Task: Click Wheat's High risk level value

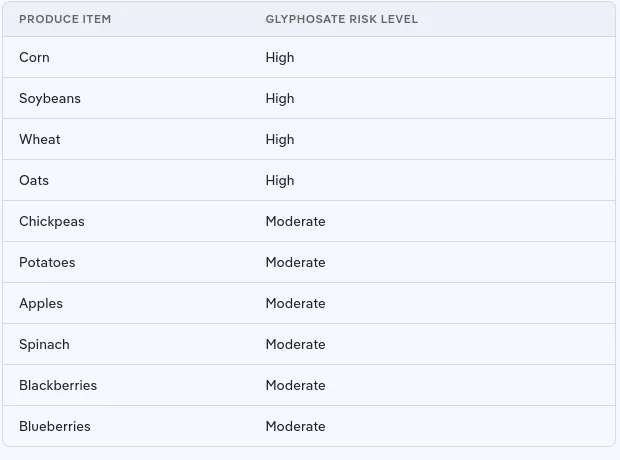Action: point(280,140)
